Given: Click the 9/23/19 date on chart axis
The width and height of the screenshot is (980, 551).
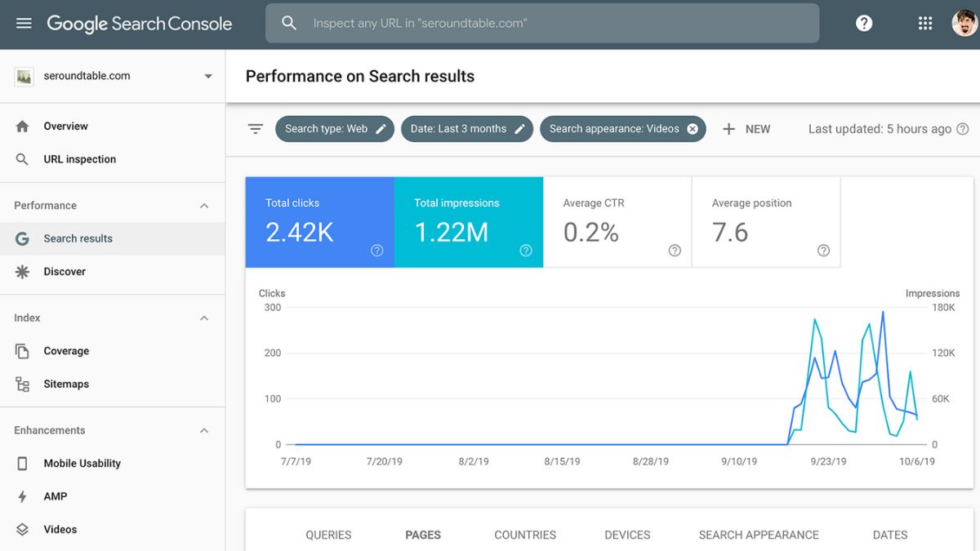Looking at the screenshot, I should point(828,461).
